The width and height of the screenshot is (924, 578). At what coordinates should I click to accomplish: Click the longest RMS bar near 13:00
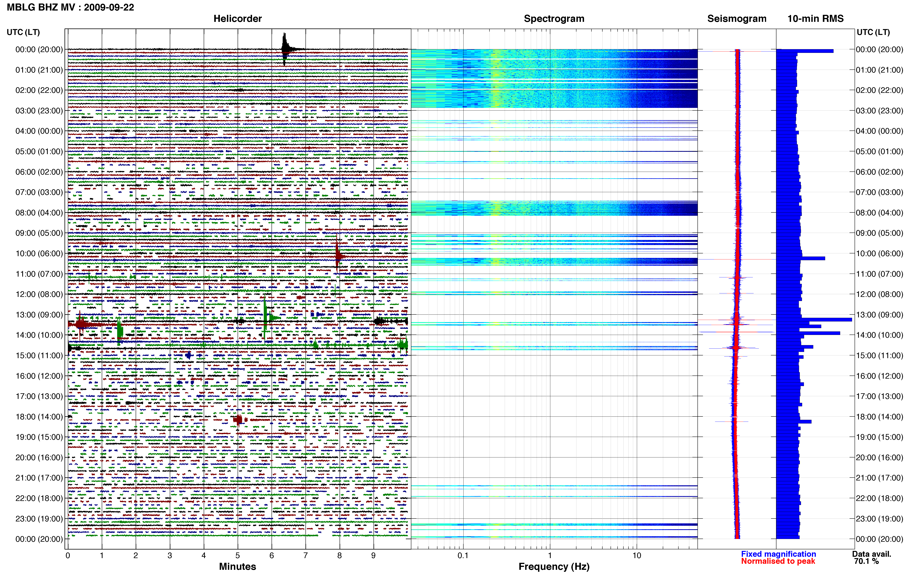(814, 320)
